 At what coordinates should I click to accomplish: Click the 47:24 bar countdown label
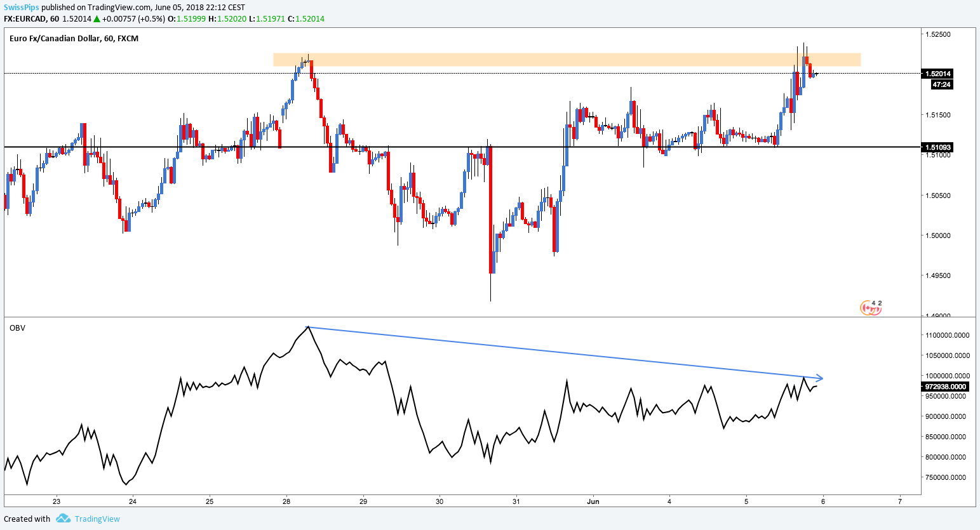(x=942, y=84)
